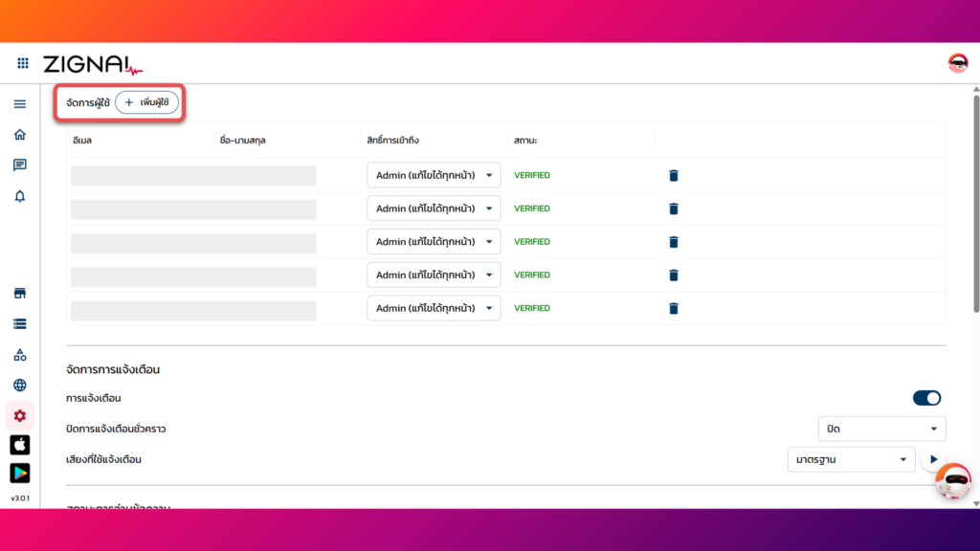Click the เพิ่มผู้ใช้ add user button
The height and width of the screenshot is (551, 980).
[x=146, y=102]
